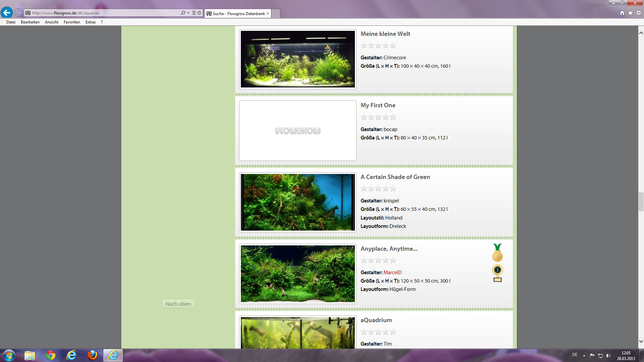644x362 pixels.
Task: Open address bar autocomplete dropdown arrow
Action: [188, 13]
